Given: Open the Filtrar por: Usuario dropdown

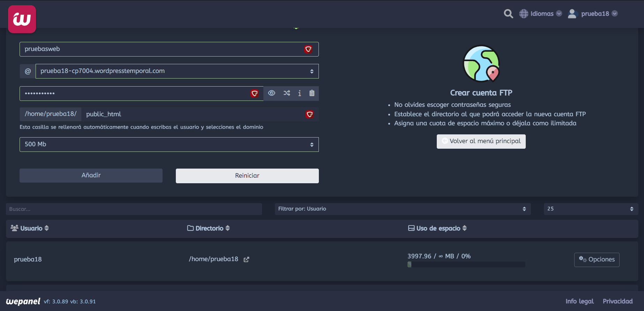Looking at the screenshot, I should 402,209.
